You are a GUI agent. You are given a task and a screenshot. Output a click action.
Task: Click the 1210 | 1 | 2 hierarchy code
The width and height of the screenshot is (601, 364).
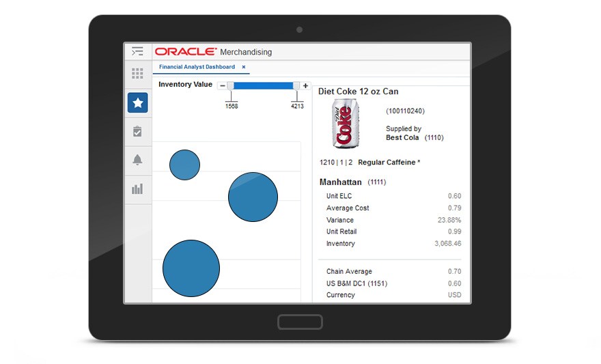click(x=336, y=163)
